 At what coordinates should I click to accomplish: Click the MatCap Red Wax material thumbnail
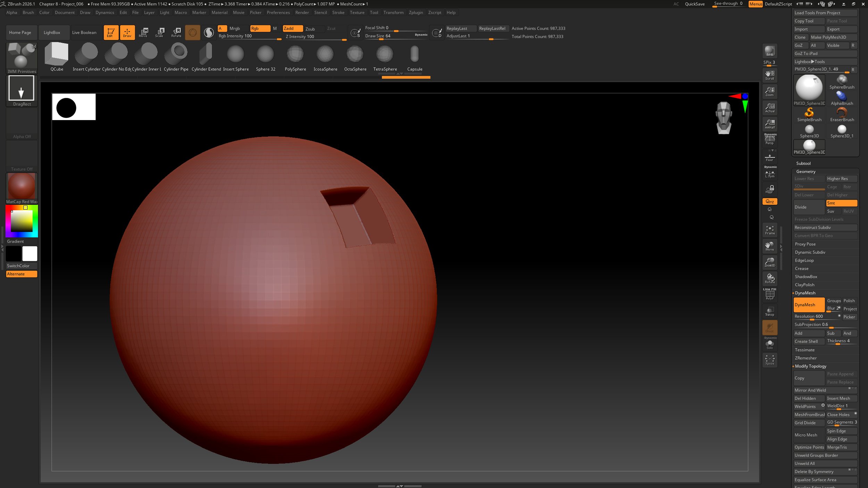point(22,186)
